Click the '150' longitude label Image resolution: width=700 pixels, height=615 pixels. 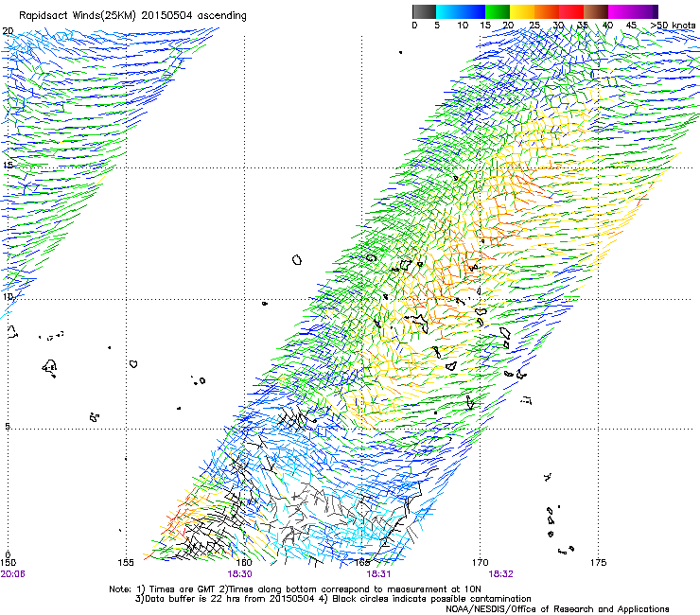pos(8,563)
